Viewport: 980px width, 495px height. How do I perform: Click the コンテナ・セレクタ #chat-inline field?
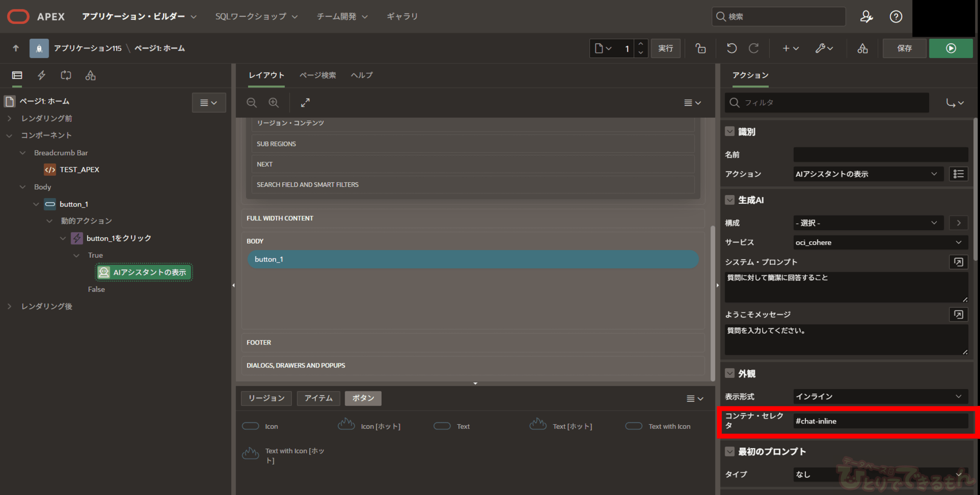click(880, 421)
